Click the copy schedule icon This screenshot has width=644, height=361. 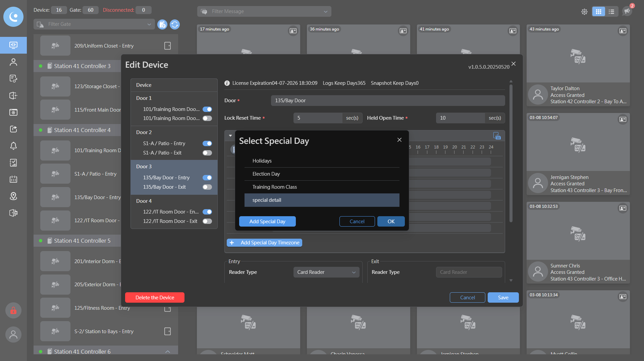497,136
